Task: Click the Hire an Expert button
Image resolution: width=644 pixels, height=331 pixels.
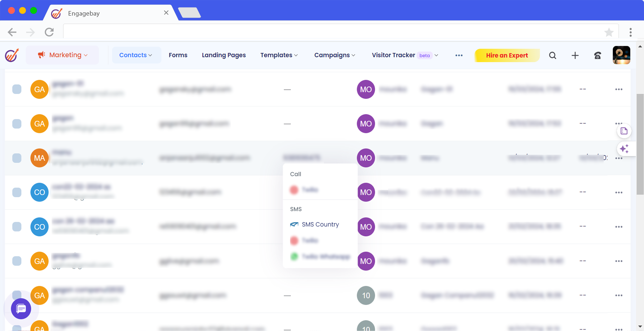Action: pyautogui.click(x=507, y=55)
